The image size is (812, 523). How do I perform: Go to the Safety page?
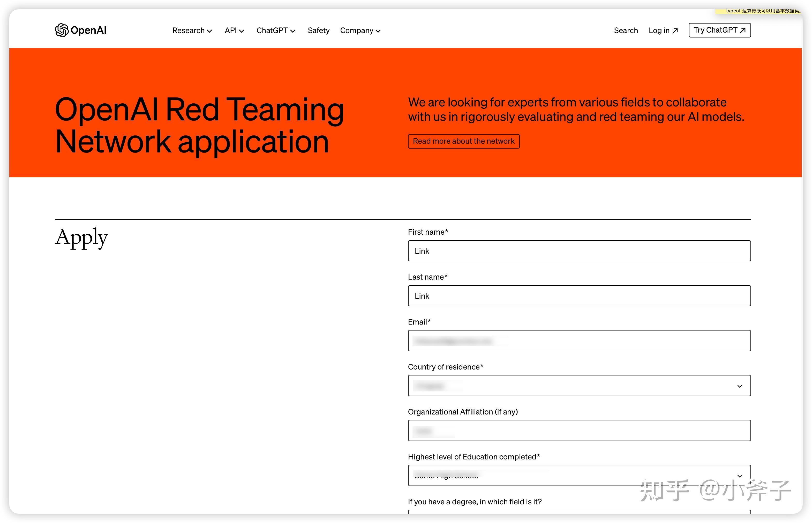(x=318, y=30)
